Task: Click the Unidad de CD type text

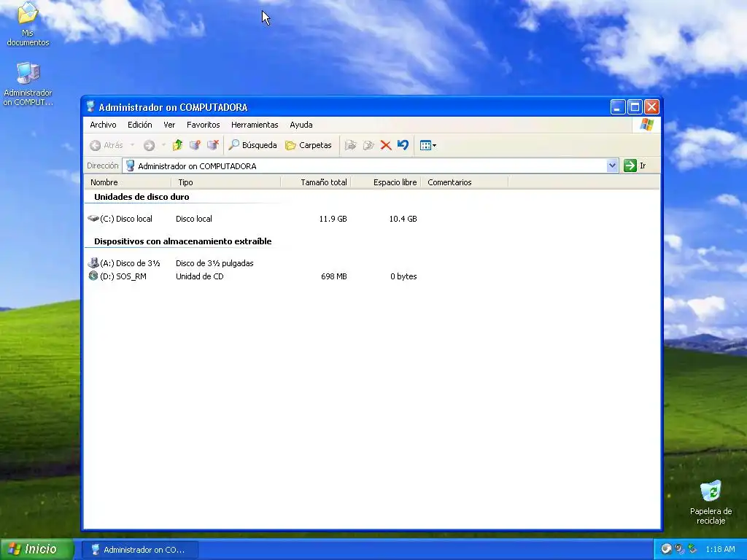Action: tap(199, 276)
